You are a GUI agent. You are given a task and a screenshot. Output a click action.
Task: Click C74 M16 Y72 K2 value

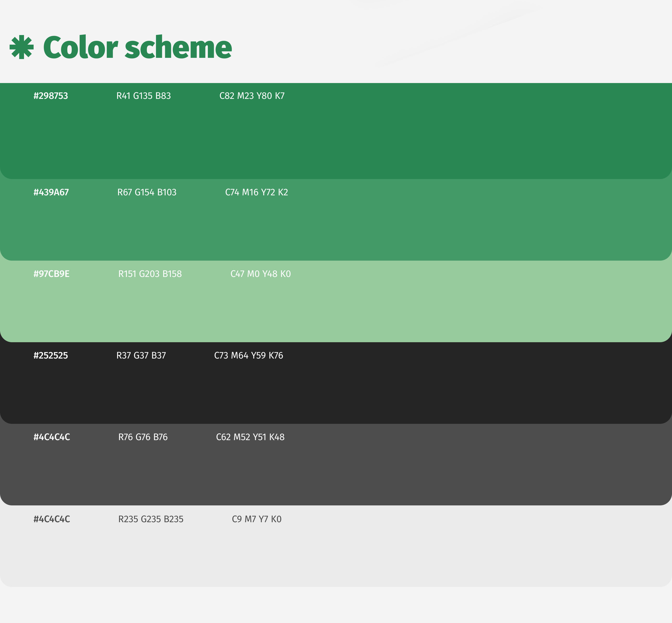click(256, 192)
